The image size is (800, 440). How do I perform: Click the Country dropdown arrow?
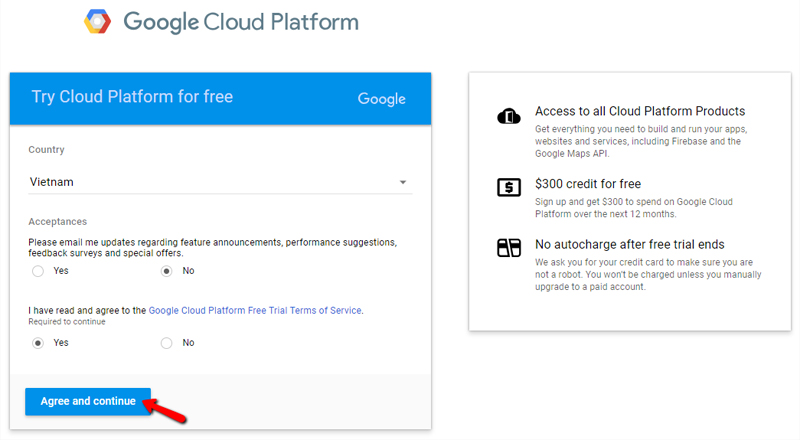[403, 182]
